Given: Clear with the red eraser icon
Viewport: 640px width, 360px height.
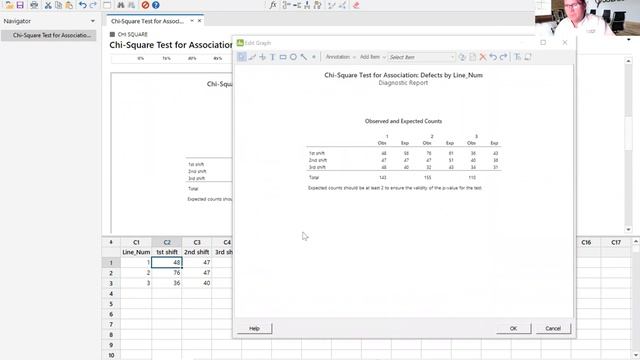Looking at the screenshot, I should 356,5.
